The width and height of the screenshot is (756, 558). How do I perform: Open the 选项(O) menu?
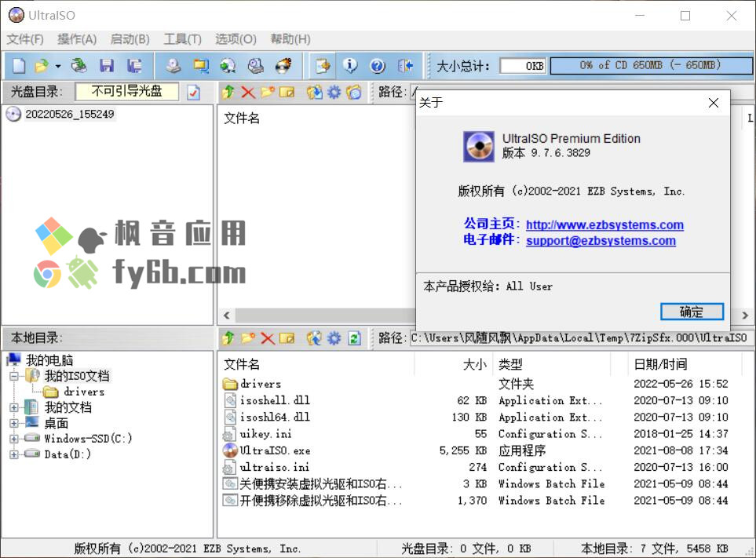pos(236,39)
